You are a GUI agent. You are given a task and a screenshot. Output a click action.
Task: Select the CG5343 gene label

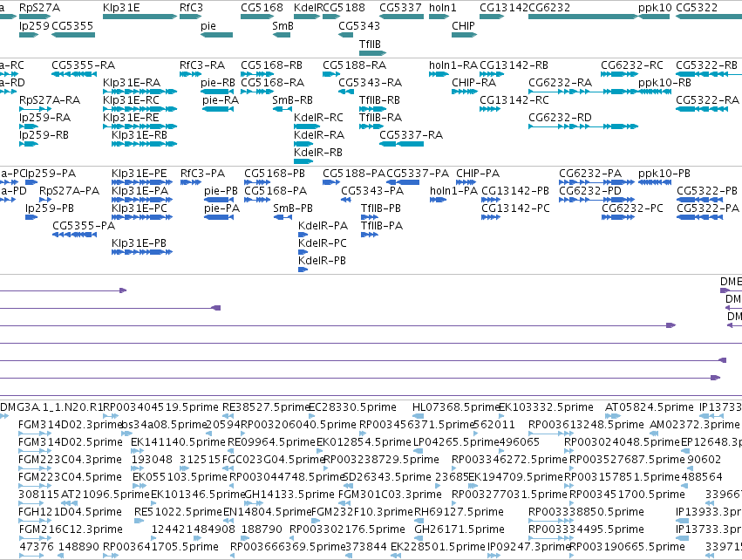coord(359,25)
